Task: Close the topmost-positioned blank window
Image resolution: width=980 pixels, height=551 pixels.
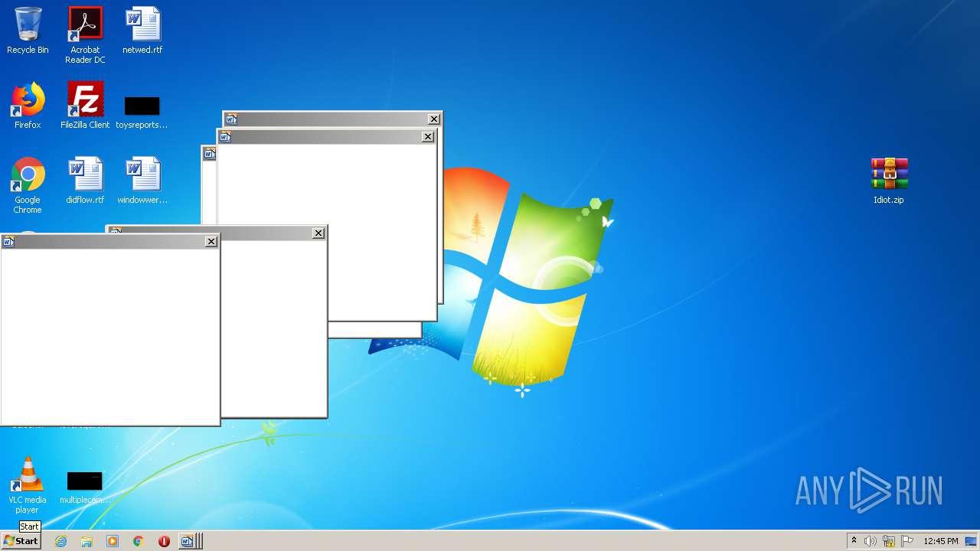Action: pos(434,119)
